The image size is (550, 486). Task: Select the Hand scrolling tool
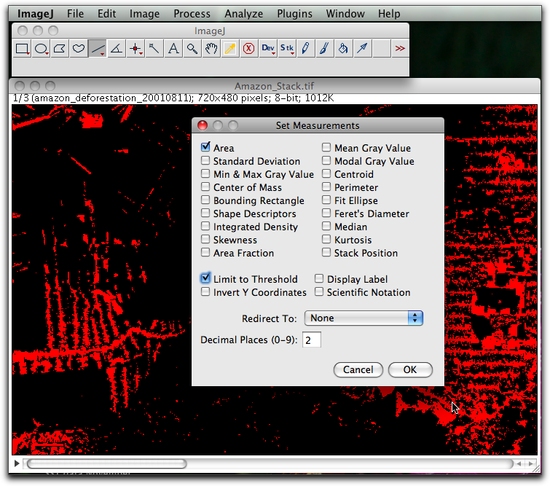point(211,48)
